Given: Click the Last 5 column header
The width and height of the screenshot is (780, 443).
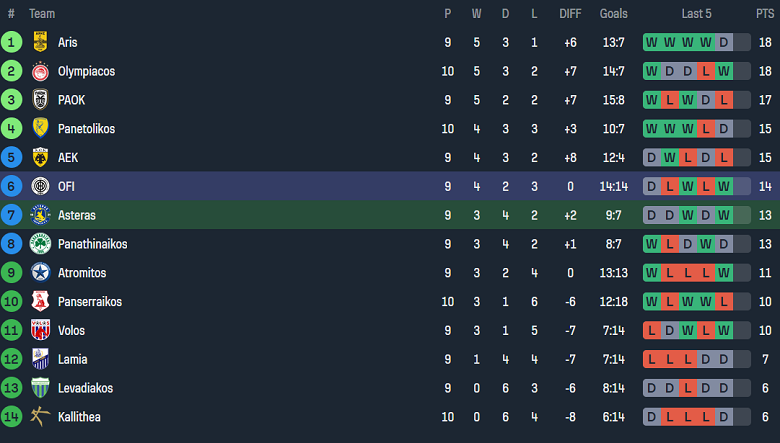Looking at the screenshot, I should pyautogui.click(x=696, y=14).
